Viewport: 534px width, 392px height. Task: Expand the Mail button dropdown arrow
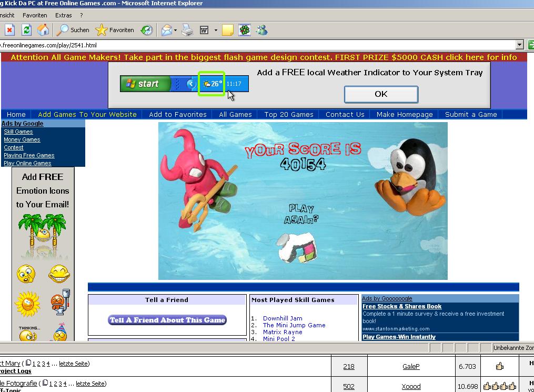coord(176,30)
